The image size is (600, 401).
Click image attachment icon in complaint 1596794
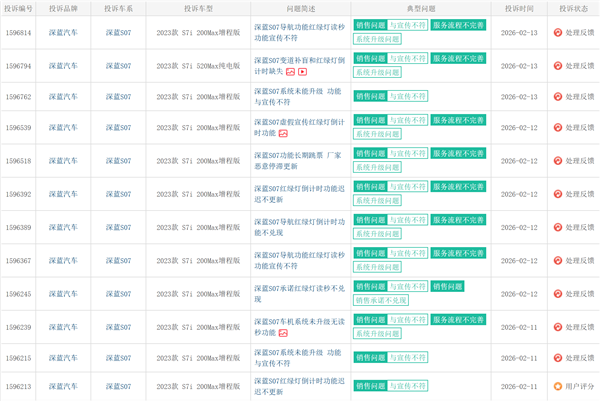(290, 73)
